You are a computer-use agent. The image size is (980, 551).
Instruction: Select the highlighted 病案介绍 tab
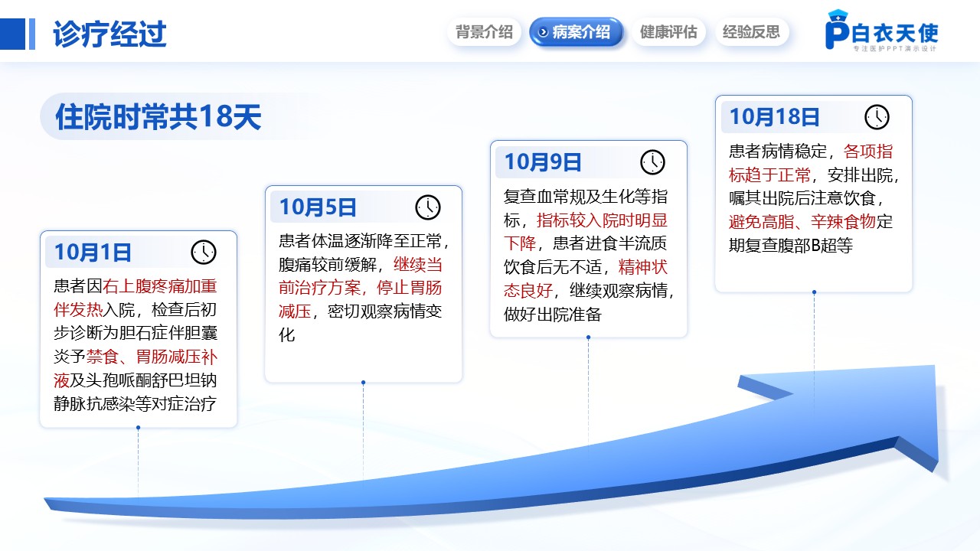pos(577,32)
